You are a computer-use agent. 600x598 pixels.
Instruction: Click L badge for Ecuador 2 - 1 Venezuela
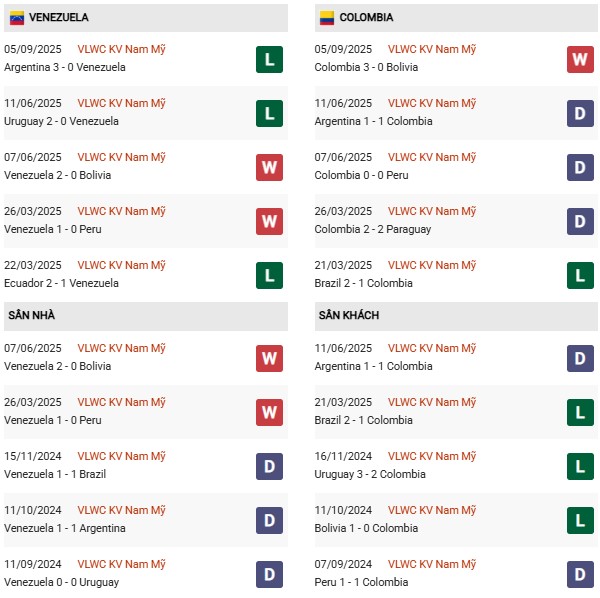tap(269, 275)
